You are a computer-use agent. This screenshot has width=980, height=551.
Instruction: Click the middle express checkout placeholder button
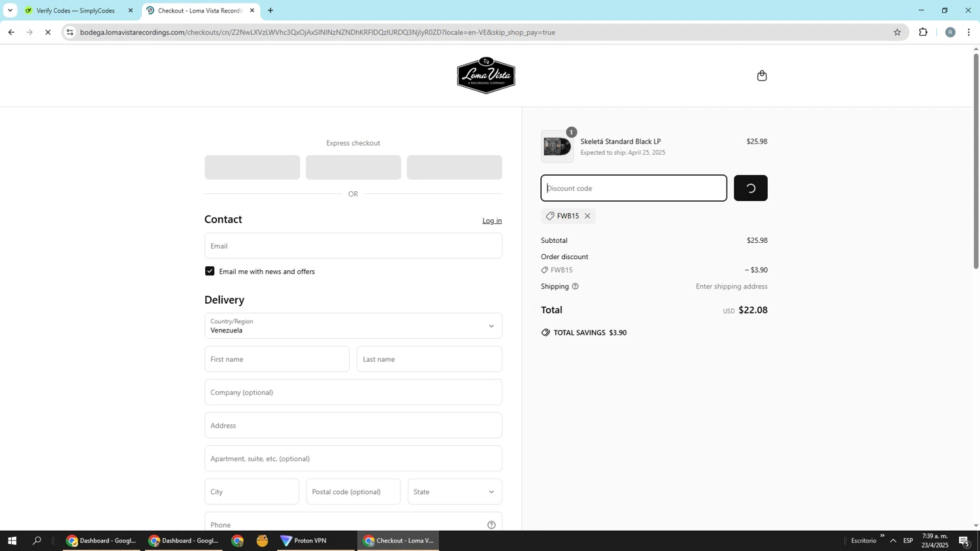(x=353, y=167)
